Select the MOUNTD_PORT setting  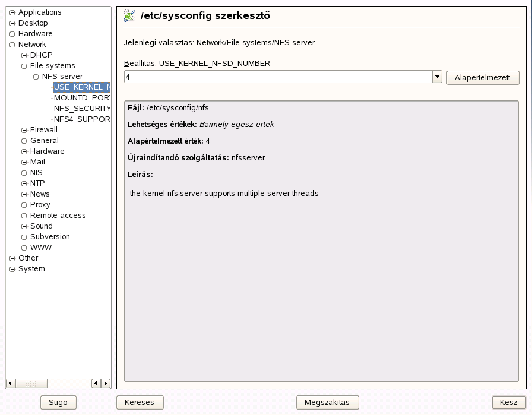tap(83, 97)
